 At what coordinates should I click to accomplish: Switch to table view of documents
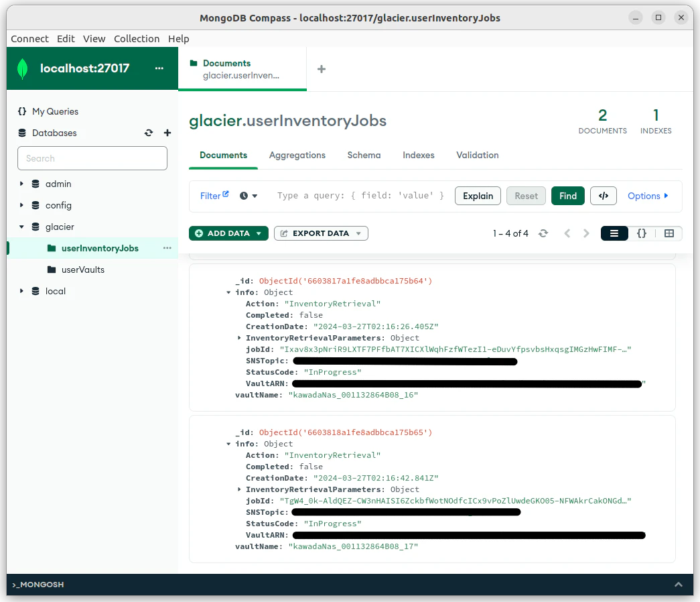669,233
